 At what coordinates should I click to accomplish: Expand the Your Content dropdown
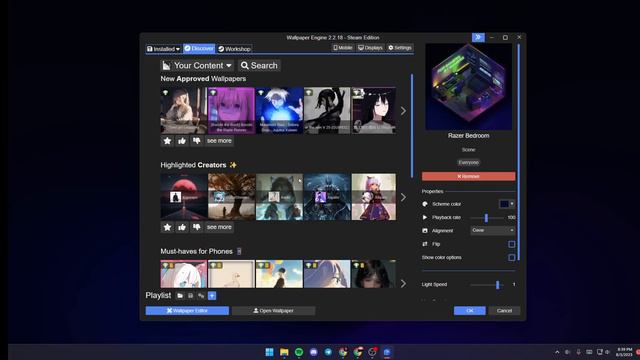click(x=197, y=66)
